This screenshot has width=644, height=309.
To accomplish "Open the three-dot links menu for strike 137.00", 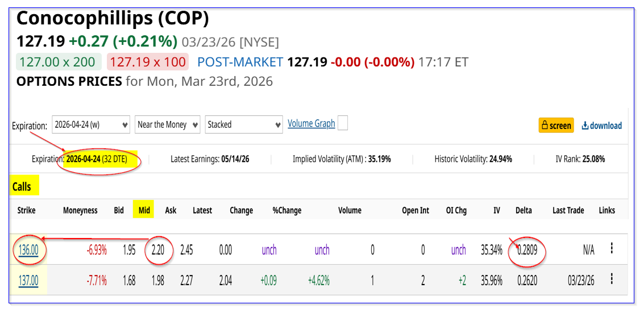I will [612, 279].
